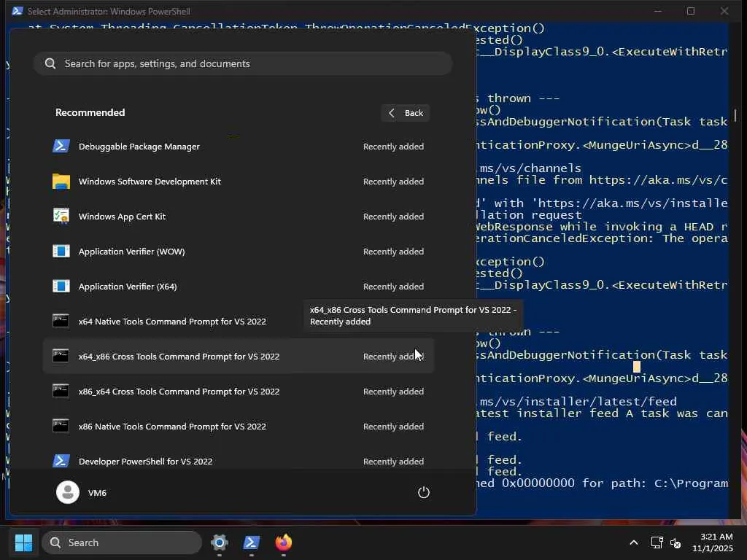This screenshot has width=747, height=560.
Task: Select Application Verifier (X64) label
Action: 128,286
